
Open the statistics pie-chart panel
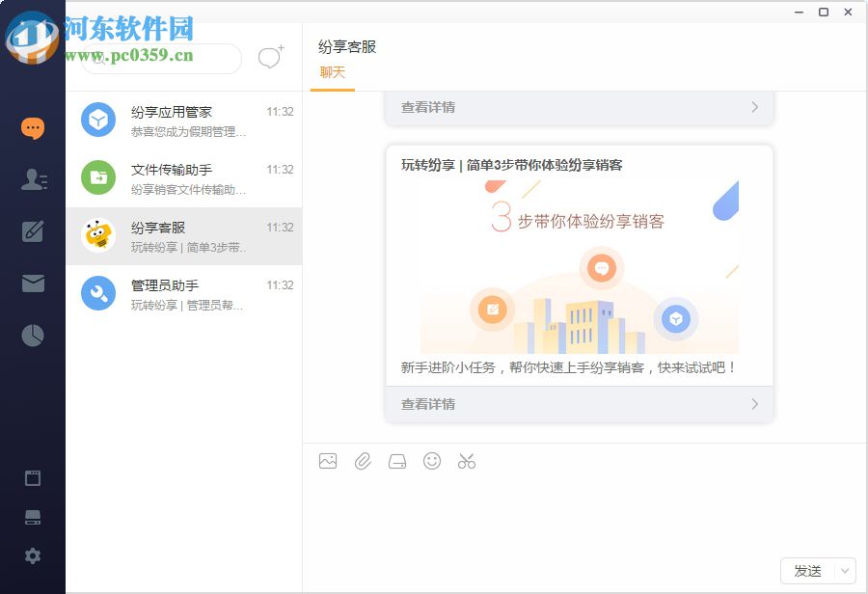pos(32,335)
